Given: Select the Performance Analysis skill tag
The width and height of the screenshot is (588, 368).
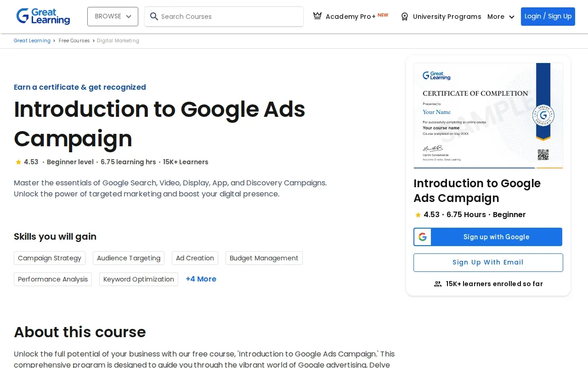Looking at the screenshot, I should point(53,279).
